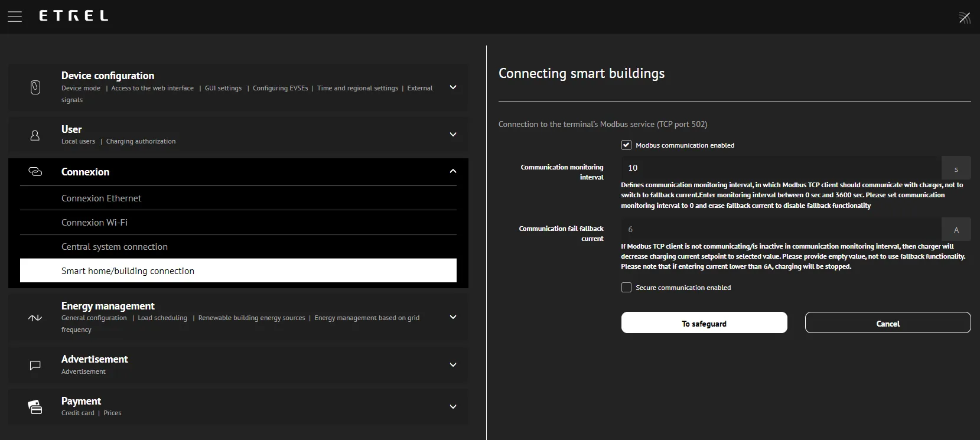Click the Energy management waveform icon
Screen dimensions: 980x440
point(35,318)
